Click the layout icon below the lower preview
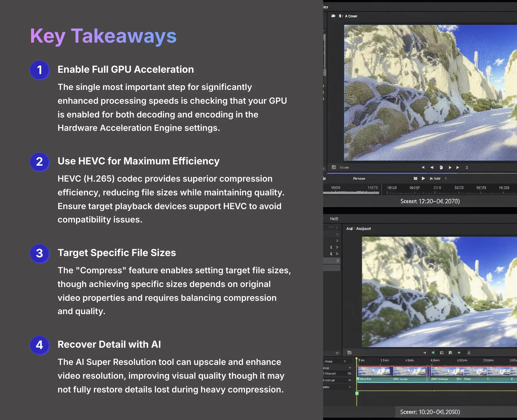This screenshot has height=420, width=517. click(349, 352)
